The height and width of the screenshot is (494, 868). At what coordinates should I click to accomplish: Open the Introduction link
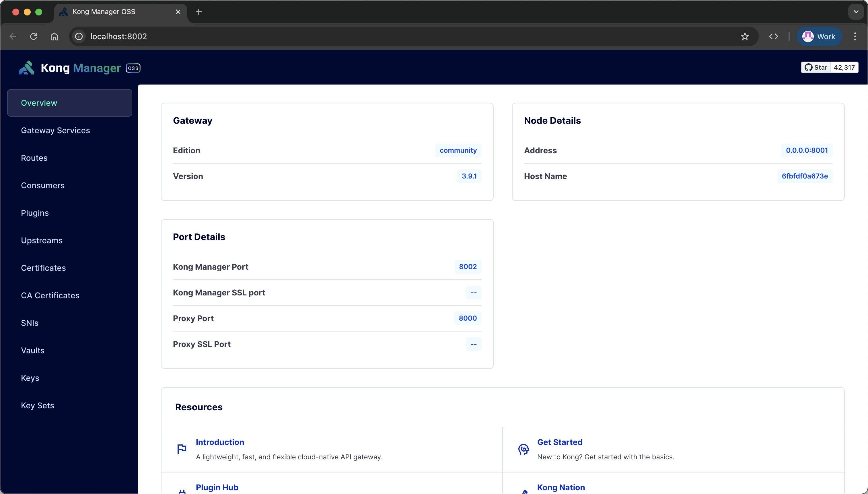point(219,442)
